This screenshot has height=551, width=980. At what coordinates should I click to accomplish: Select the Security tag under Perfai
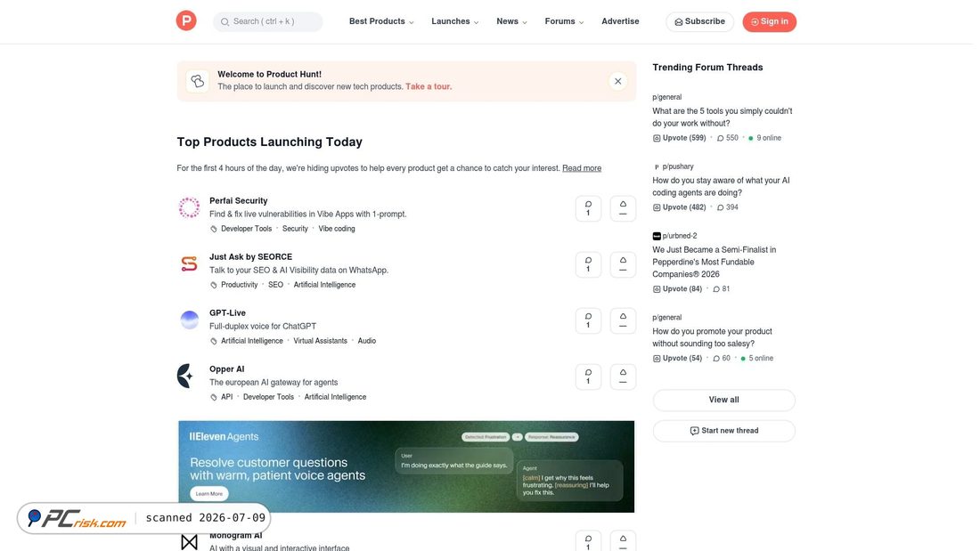[295, 229]
